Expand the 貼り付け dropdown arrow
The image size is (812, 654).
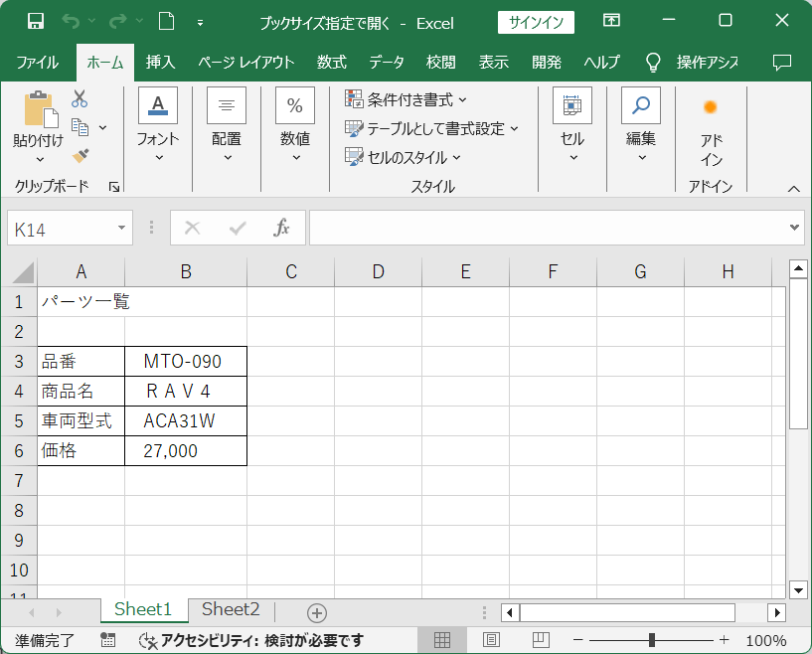(40, 160)
